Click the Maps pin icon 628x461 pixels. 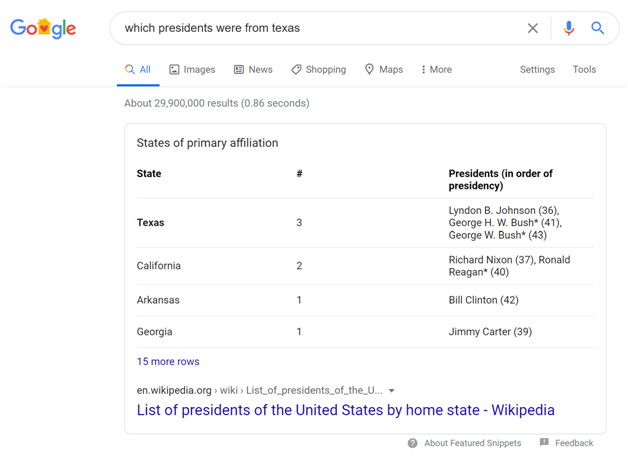pos(369,70)
